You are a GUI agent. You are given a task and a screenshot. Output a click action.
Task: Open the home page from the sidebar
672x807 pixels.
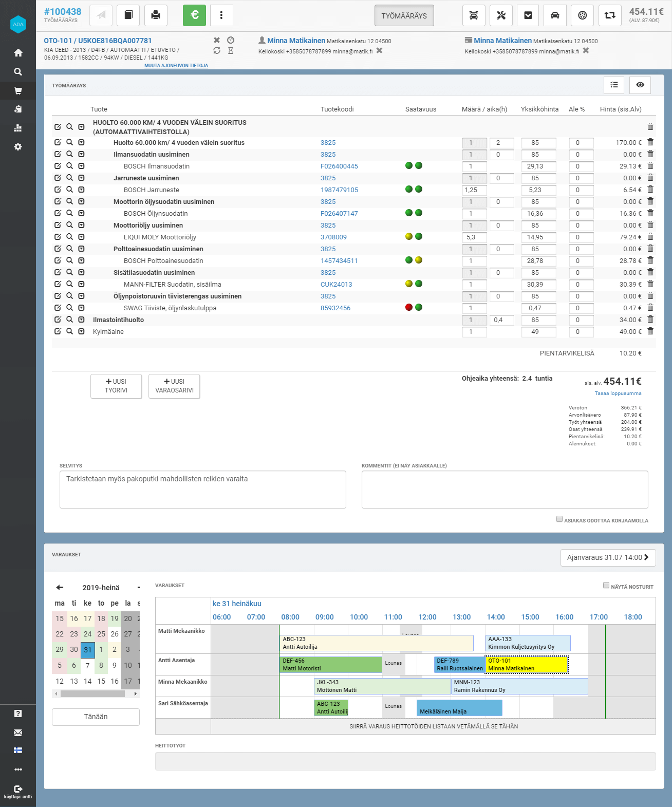[x=18, y=53]
